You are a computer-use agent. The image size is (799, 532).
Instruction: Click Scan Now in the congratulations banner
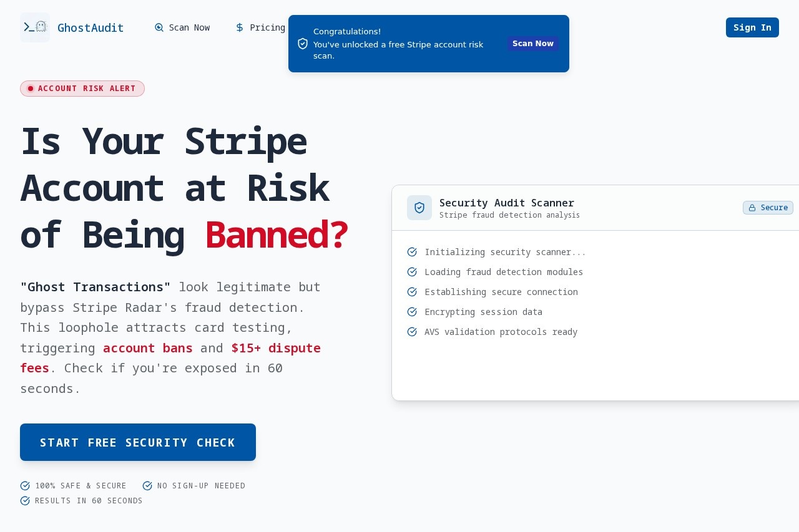532,44
